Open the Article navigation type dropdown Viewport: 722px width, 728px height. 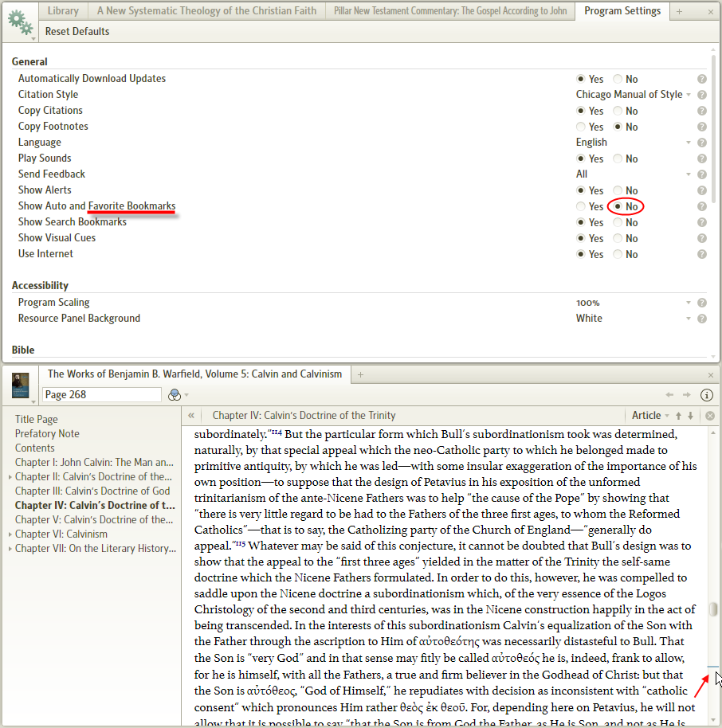pyautogui.click(x=650, y=416)
